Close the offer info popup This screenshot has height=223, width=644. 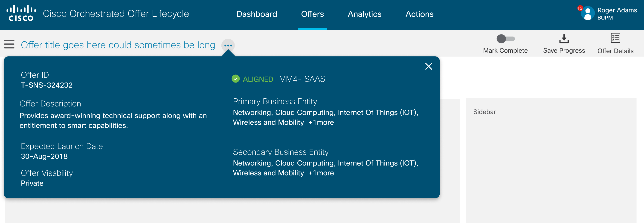click(x=429, y=66)
